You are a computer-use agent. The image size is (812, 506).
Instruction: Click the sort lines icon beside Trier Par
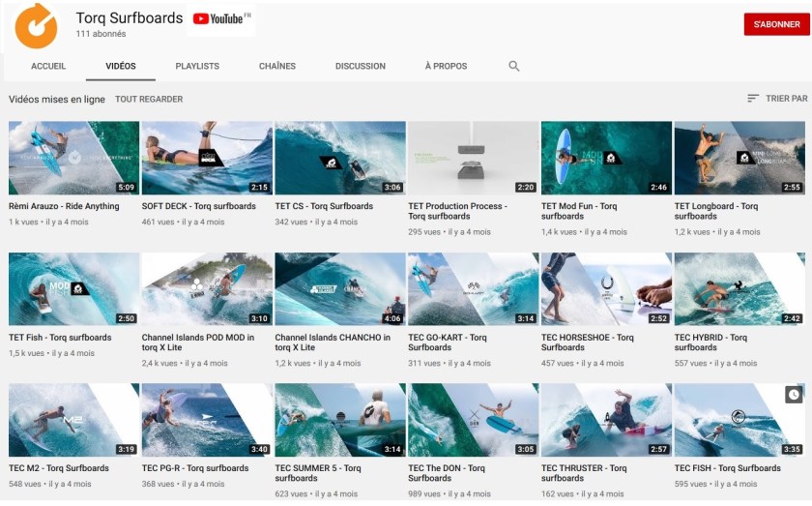(753, 99)
